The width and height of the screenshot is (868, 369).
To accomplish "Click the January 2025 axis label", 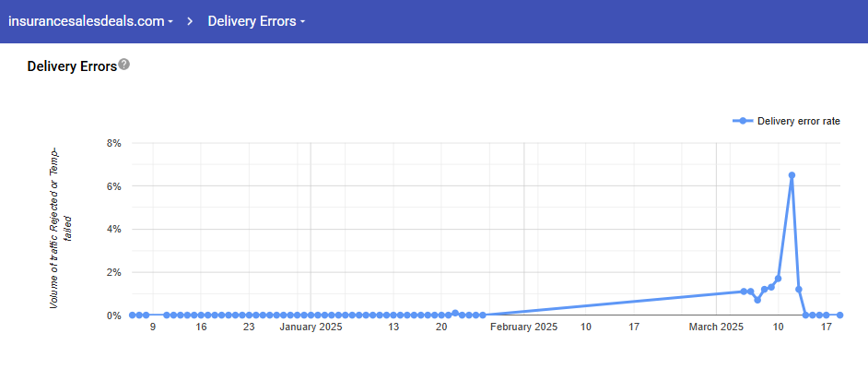I will 311,327.
